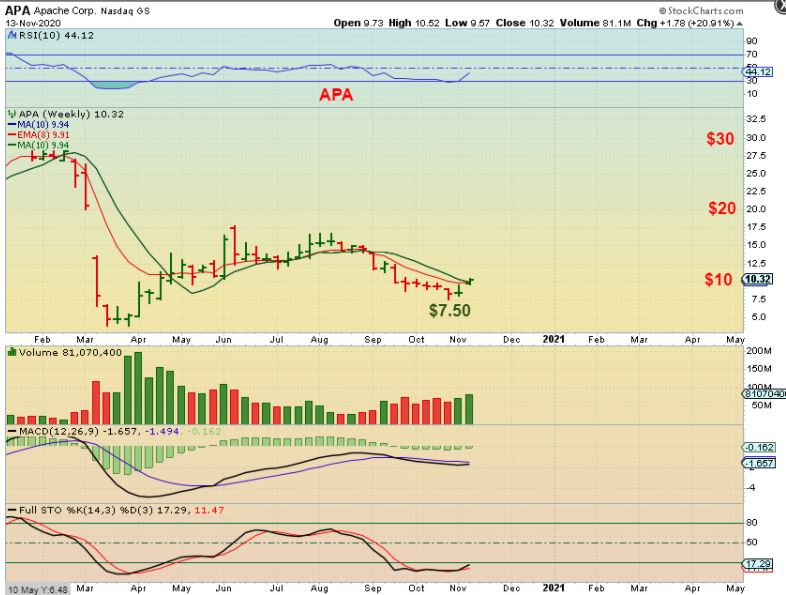Click the -1.657 MACD tag on right axis
The width and height of the screenshot is (786, 595).
point(759,463)
